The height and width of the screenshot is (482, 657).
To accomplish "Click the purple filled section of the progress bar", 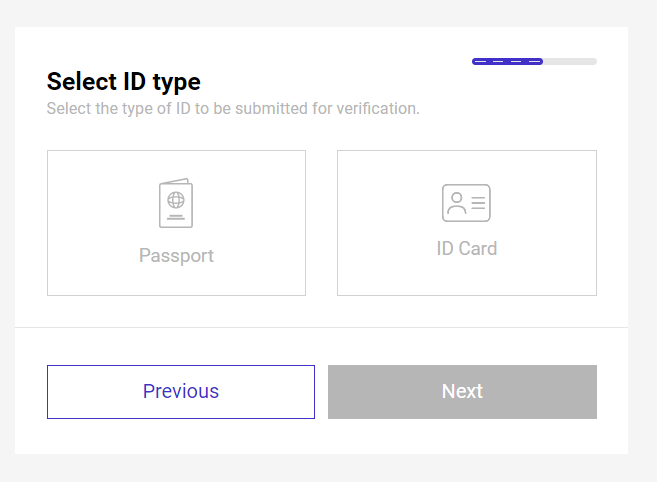I will click(507, 62).
